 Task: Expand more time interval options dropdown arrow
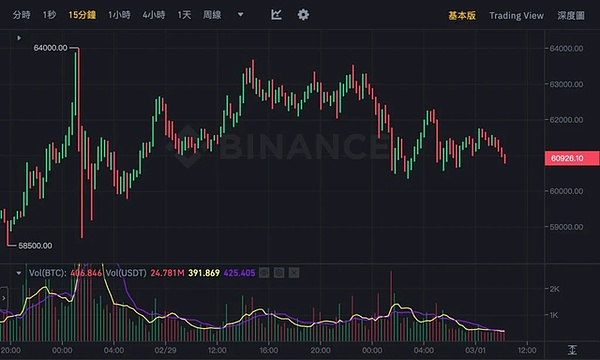(x=240, y=15)
